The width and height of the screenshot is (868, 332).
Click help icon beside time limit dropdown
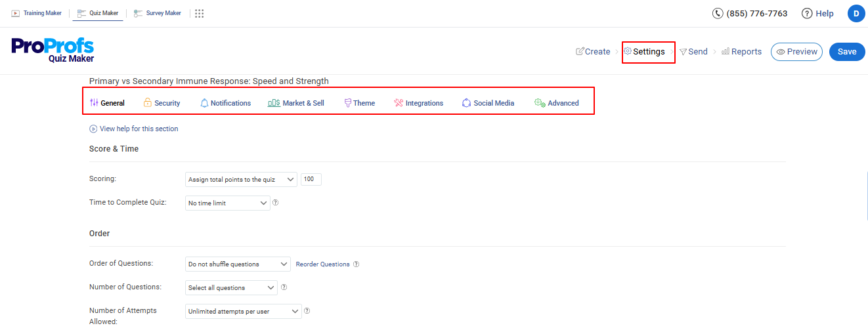[x=276, y=203]
